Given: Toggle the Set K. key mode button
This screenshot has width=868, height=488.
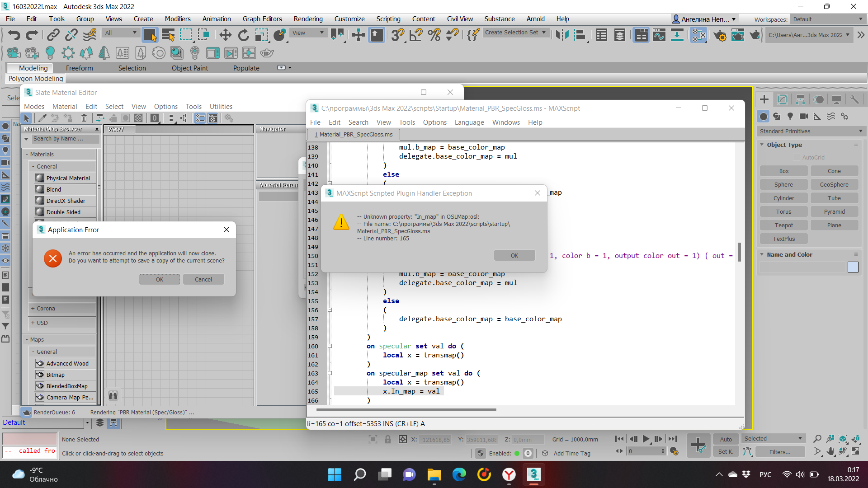Looking at the screenshot, I should (726, 451).
